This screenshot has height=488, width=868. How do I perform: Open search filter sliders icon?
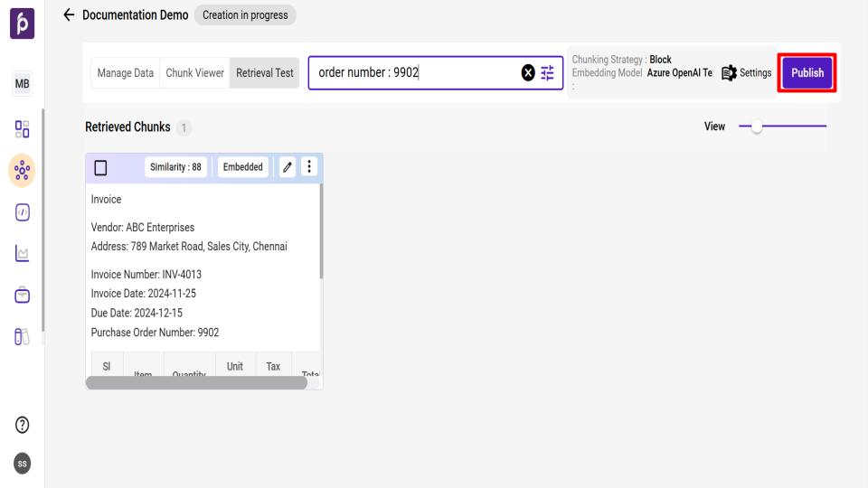pos(548,73)
